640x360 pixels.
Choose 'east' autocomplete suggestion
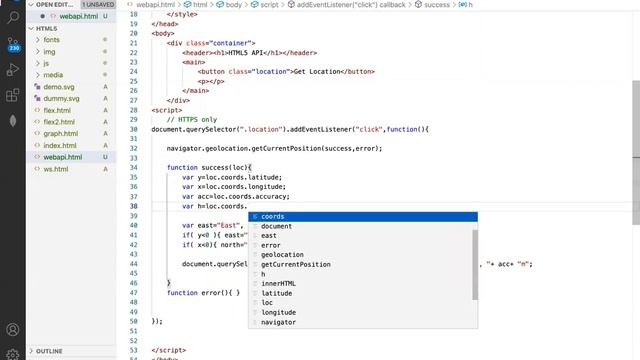tap(363, 236)
